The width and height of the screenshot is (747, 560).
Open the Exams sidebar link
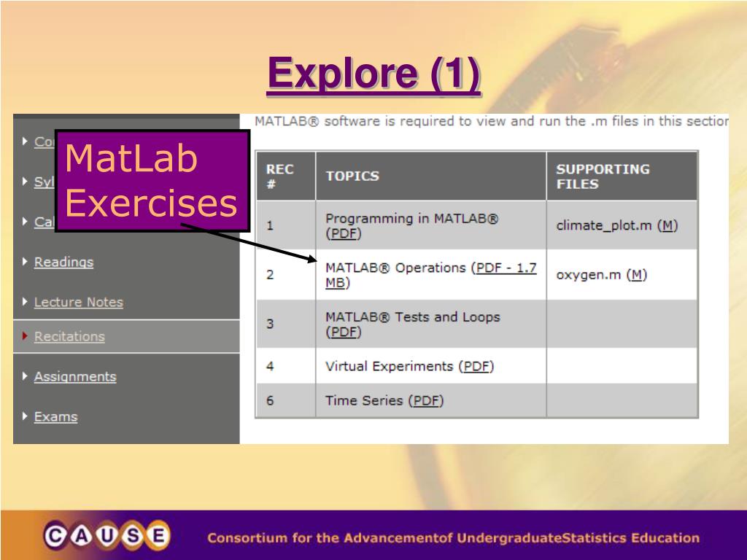pos(55,416)
